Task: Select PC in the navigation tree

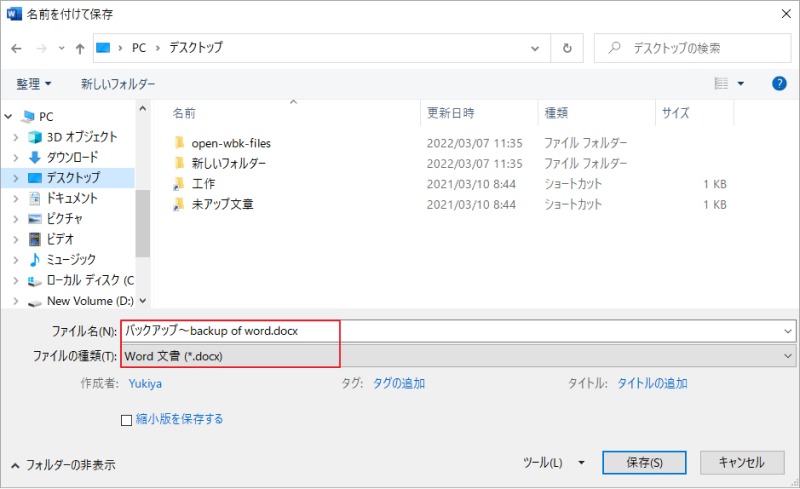Action: pos(46,117)
